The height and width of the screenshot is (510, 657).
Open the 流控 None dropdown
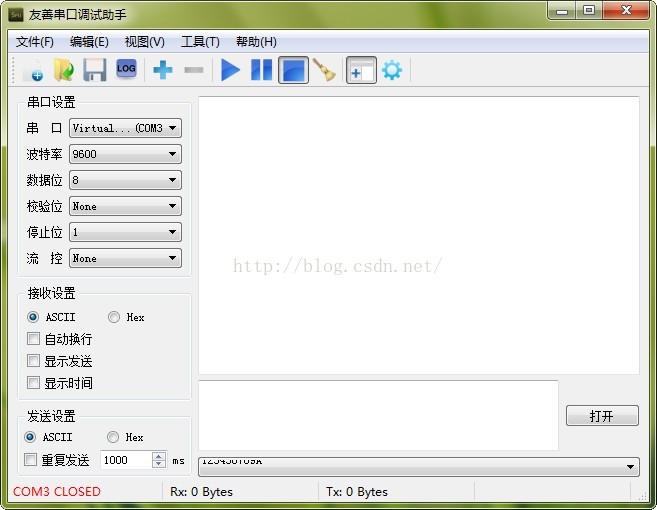(125, 258)
